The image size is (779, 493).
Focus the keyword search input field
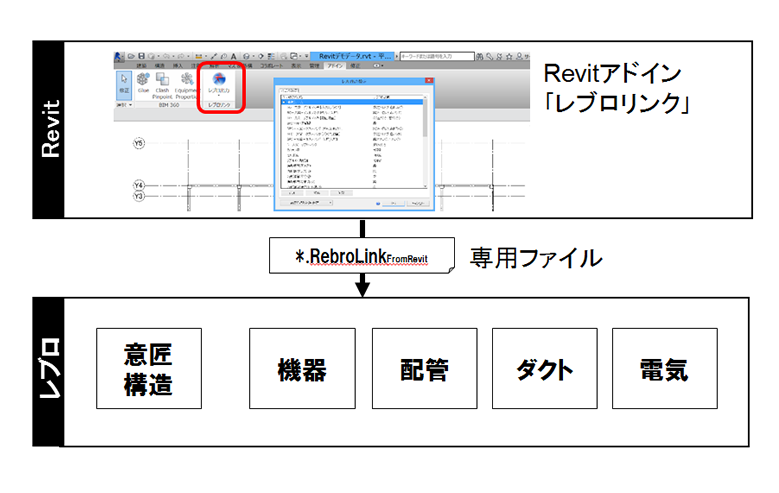click(x=437, y=56)
